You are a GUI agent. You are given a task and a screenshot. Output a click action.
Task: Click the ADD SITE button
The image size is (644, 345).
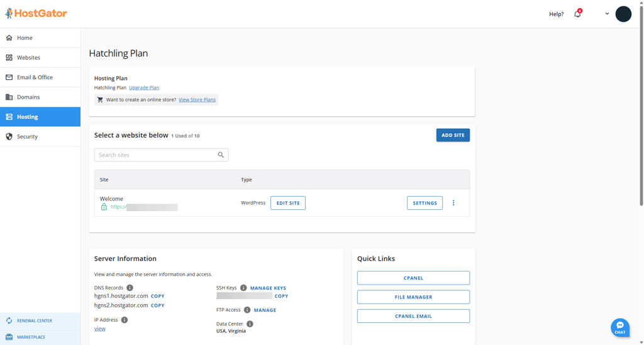click(x=453, y=135)
